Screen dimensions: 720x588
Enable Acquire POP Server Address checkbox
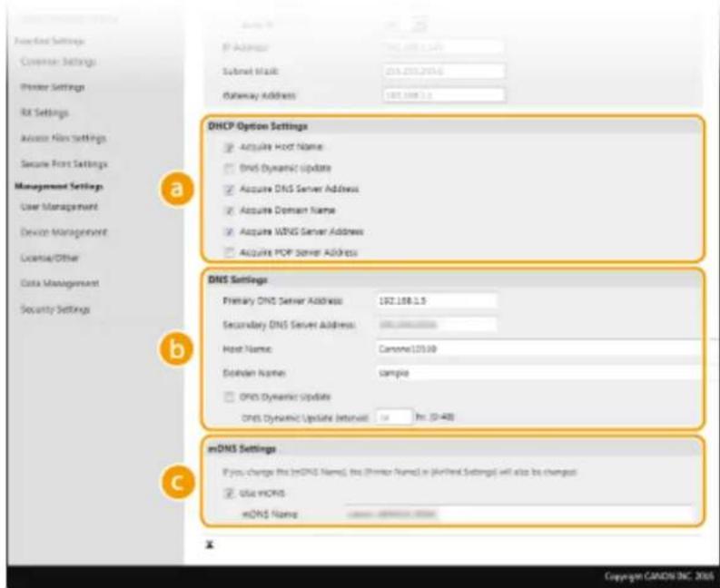tap(229, 253)
